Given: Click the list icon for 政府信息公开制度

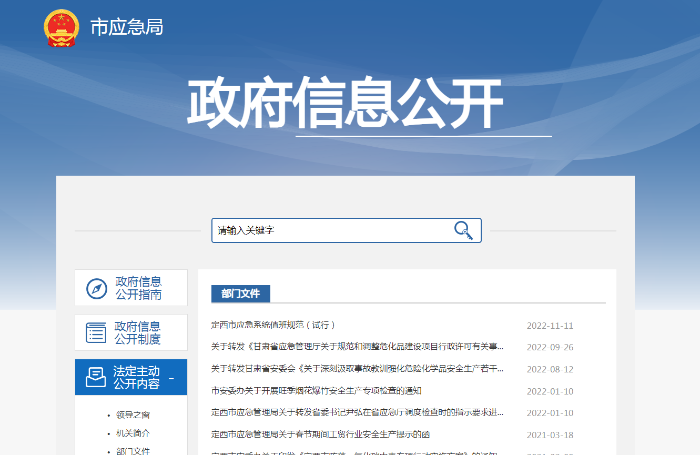Looking at the screenshot, I should tap(96, 332).
